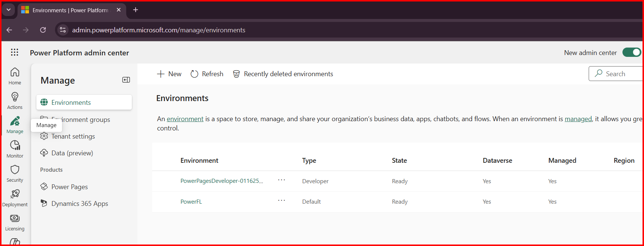Follow the 'environment' link in the description

coord(185,119)
